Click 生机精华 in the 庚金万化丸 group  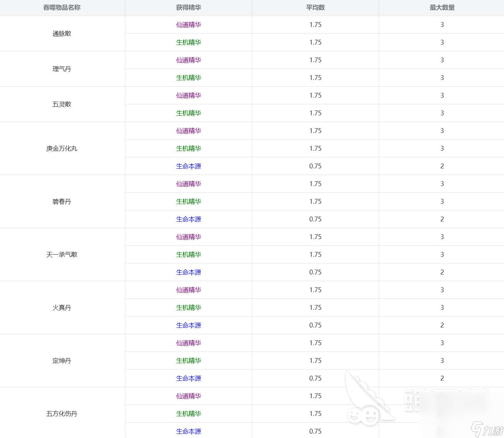[188, 148]
